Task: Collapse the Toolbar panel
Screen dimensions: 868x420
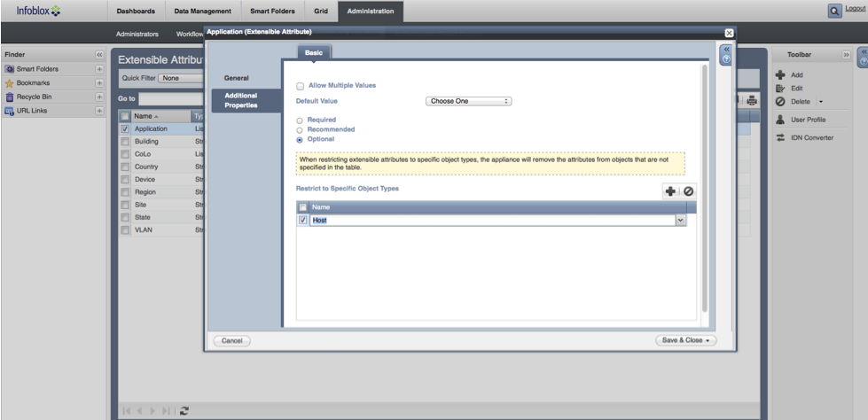Action: 846,55
